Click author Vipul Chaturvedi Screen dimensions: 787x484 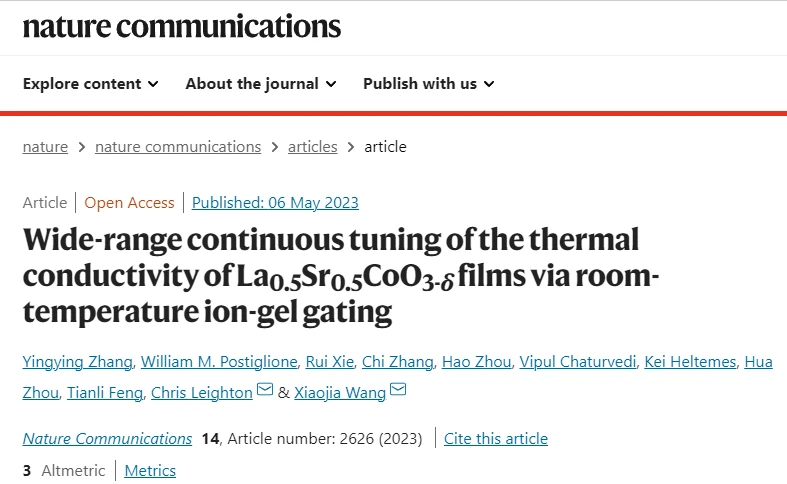tap(578, 361)
